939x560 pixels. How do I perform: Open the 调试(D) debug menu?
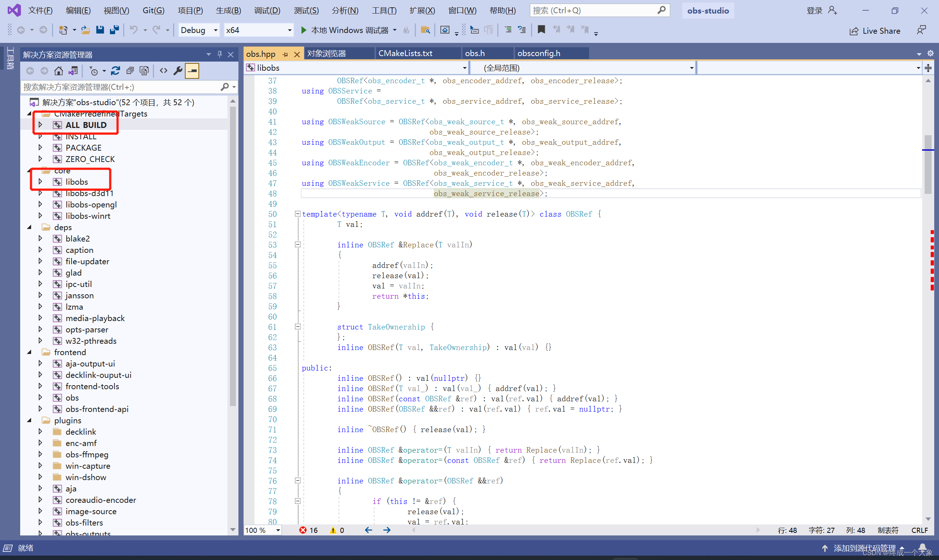[267, 11]
